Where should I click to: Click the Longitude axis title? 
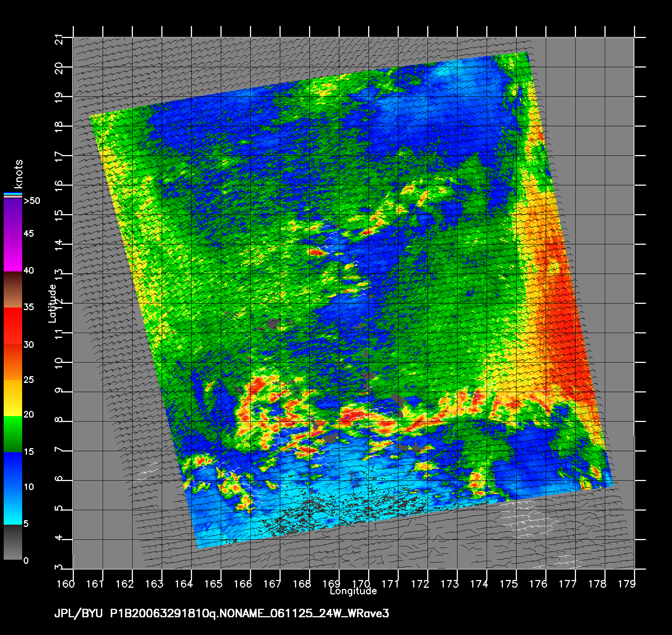(353, 591)
